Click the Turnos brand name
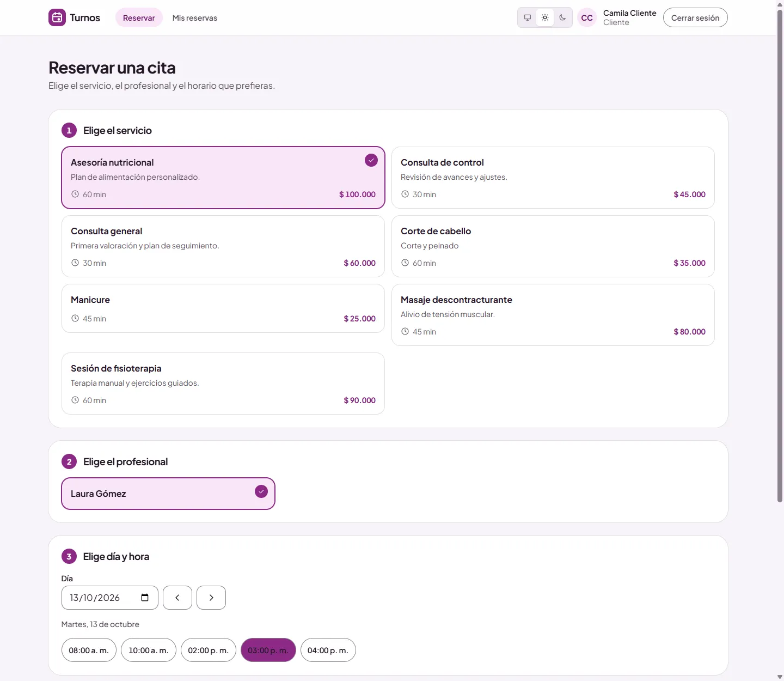Image resolution: width=784 pixels, height=681 pixels. click(x=85, y=17)
